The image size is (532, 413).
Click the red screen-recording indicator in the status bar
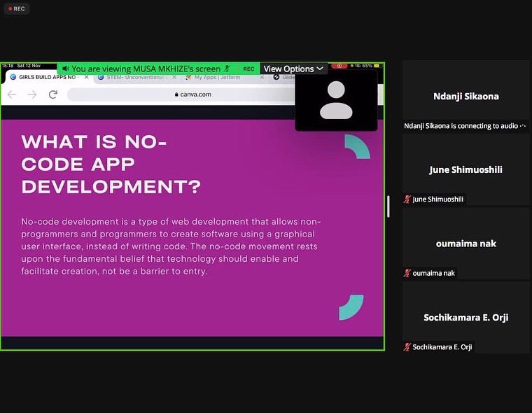339,66
